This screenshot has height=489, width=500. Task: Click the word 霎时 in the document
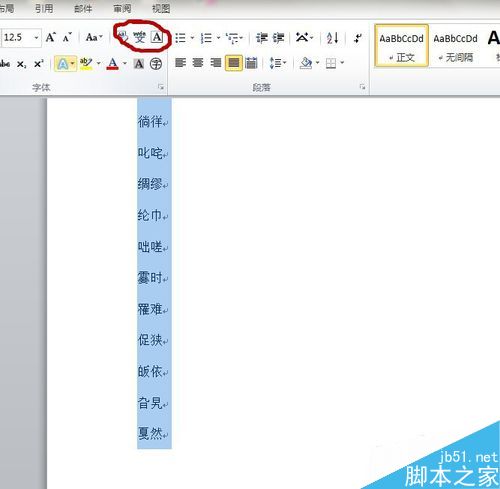tap(150, 278)
